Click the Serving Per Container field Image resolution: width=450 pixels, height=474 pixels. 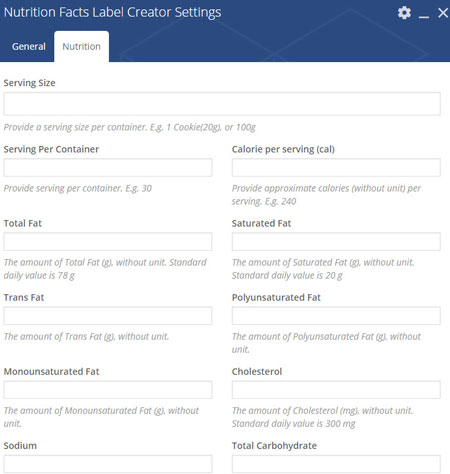pyautogui.click(x=108, y=167)
